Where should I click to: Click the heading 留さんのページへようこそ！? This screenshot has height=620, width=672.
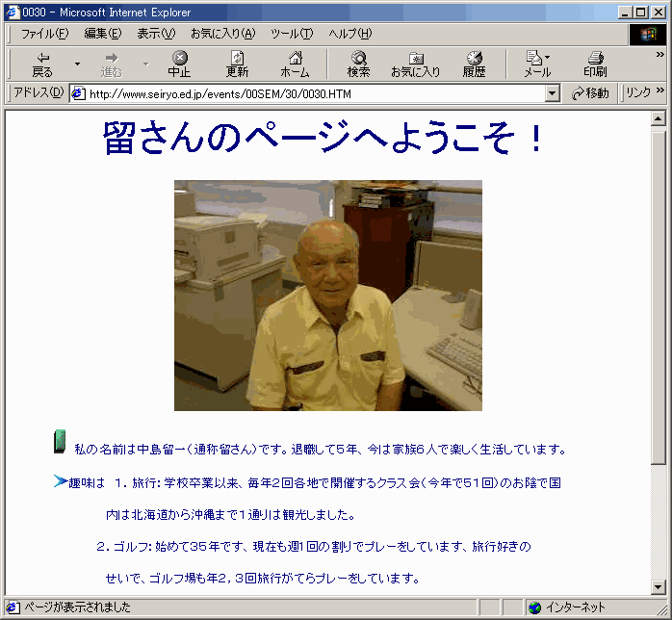pos(324,138)
